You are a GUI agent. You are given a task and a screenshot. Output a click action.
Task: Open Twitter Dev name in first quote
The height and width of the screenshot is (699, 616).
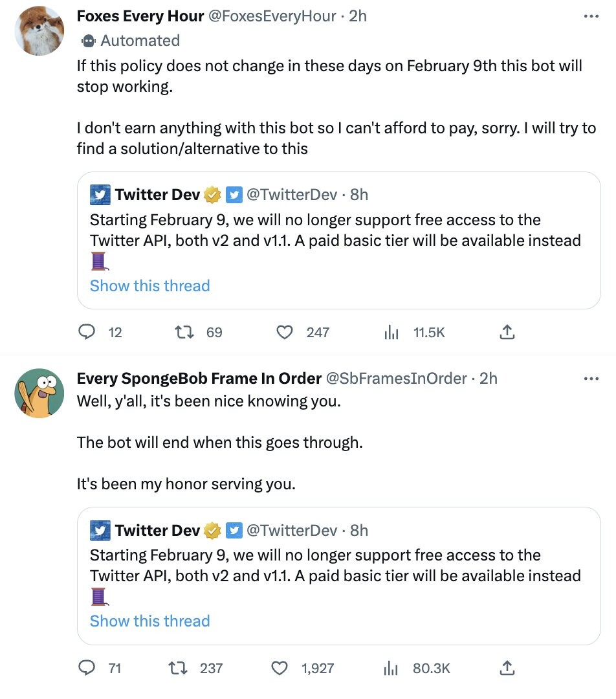[157, 194]
